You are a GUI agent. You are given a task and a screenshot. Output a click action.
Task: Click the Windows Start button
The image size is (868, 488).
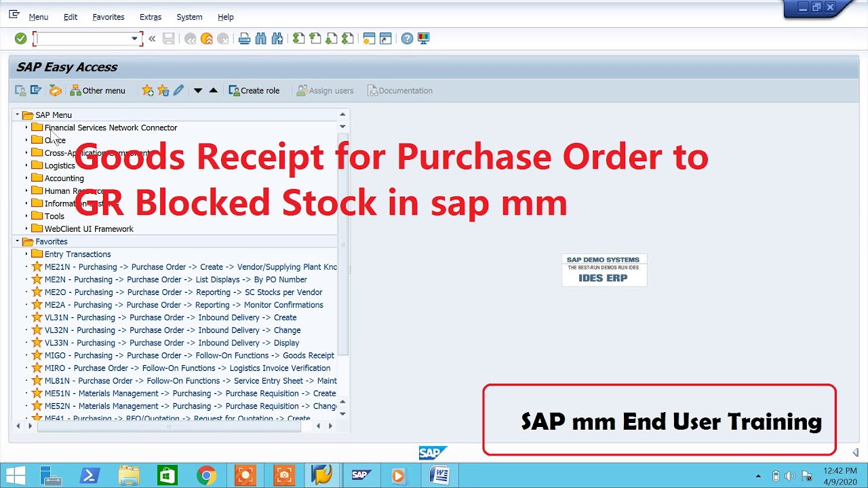(x=16, y=475)
